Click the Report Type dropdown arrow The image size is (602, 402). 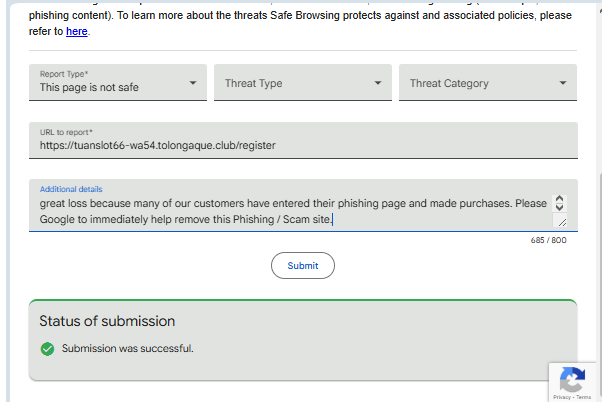point(193,83)
